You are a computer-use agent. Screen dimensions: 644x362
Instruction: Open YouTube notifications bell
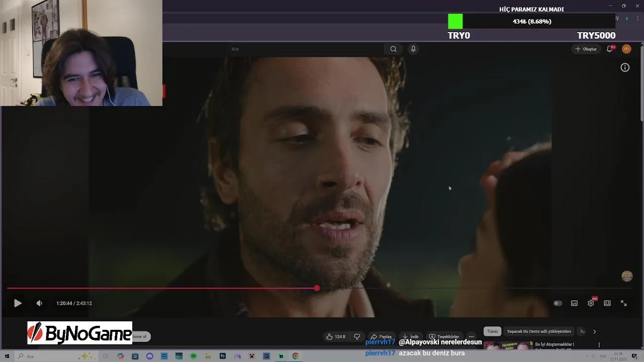pyautogui.click(x=610, y=49)
